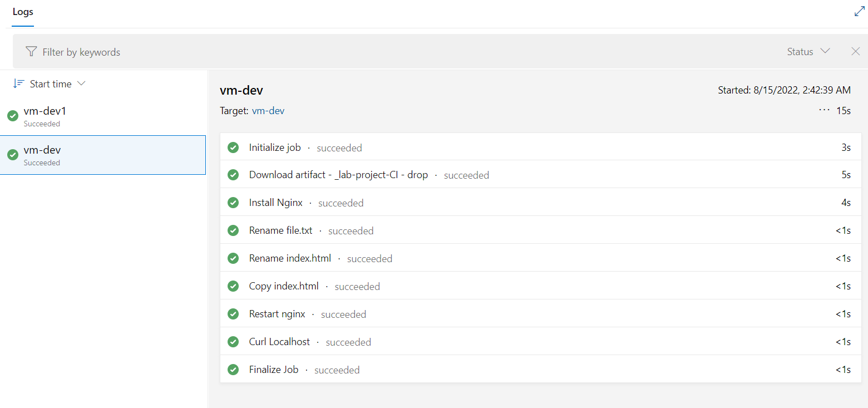Viewport: 868px width, 408px height.
Task: Click succeeded status beside Install Nginx
Action: point(341,203)
